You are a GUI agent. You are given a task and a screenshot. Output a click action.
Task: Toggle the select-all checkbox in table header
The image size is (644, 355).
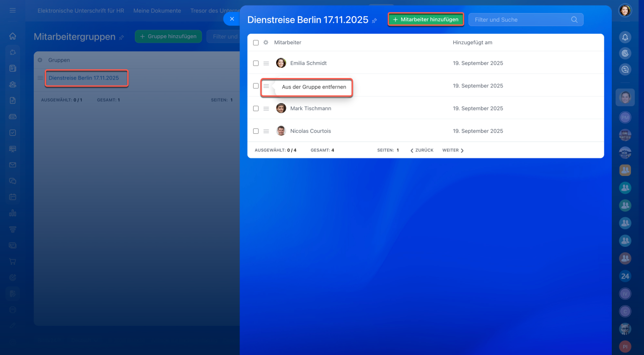point(256,43)
